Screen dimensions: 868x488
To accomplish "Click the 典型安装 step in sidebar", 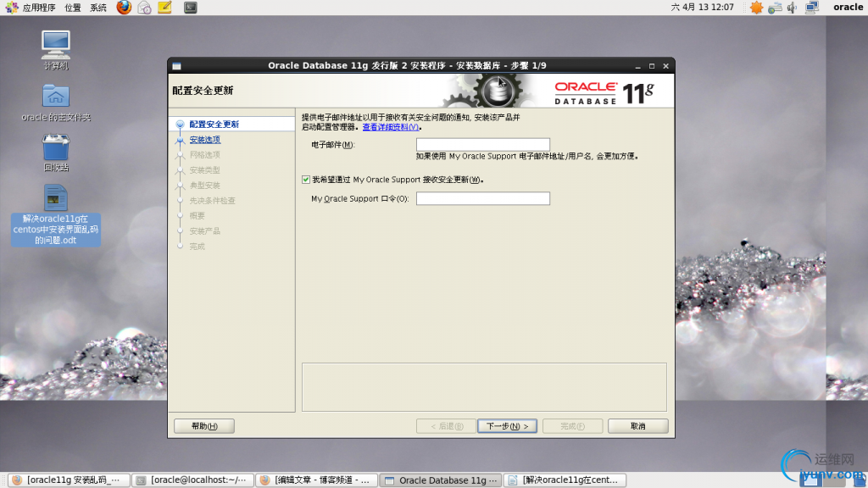I will pos(205,186).
